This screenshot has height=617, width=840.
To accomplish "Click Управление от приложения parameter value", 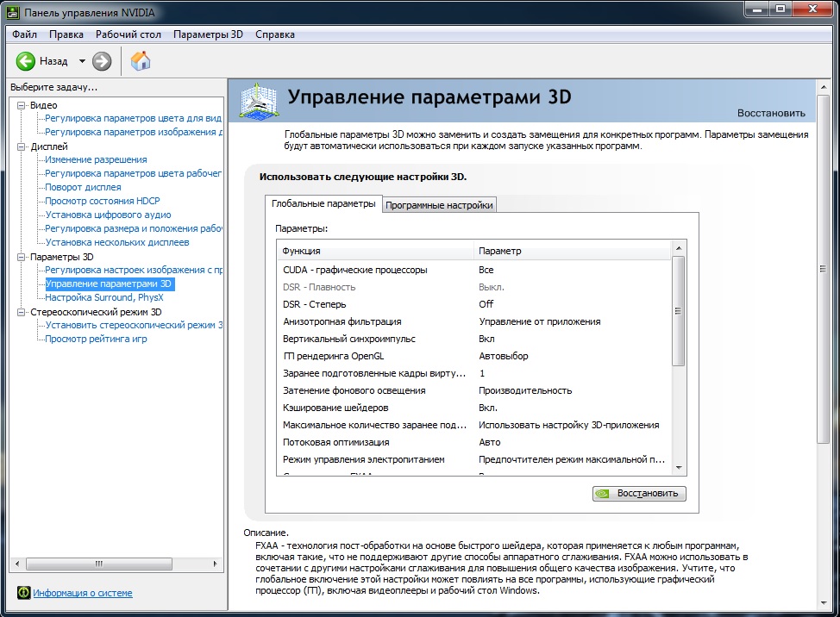I will pyautogui.click(x=540, y=321).
